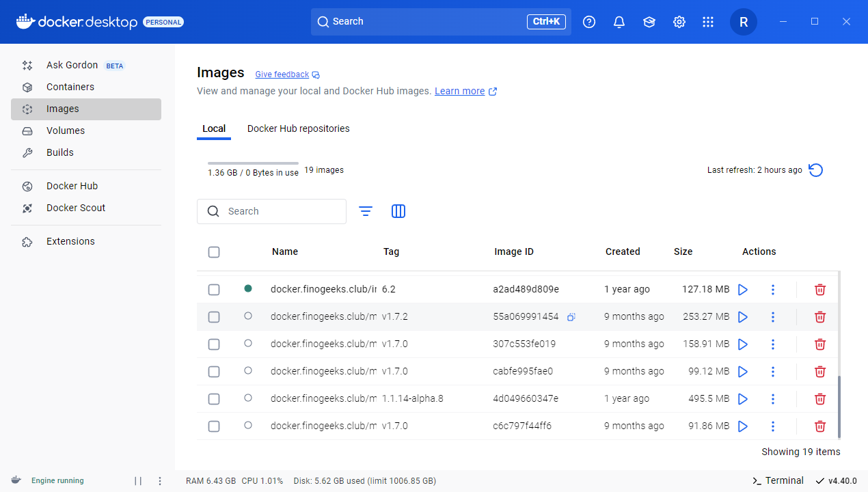The image size is (868, 492).
Task: Open Docker Hub in sidebar
Action: pyautogui.click(x=86, y=186)
